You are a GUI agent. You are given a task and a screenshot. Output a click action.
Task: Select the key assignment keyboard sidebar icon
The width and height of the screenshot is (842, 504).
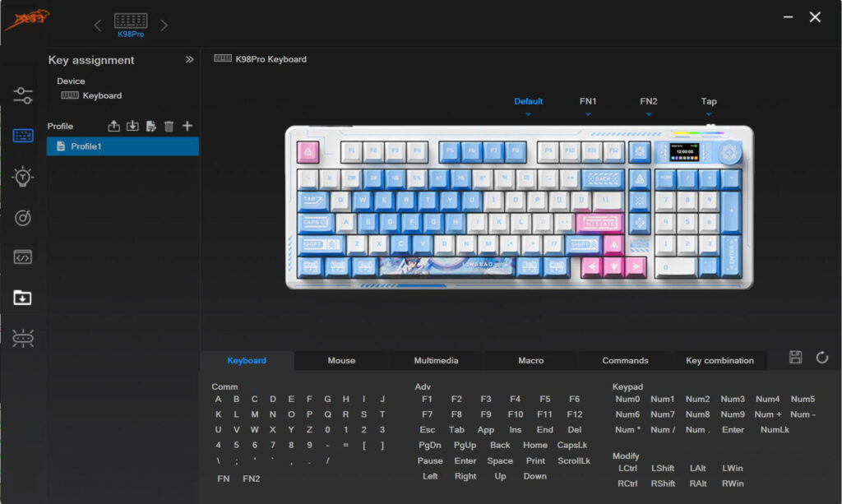click(x=22, y=136)
